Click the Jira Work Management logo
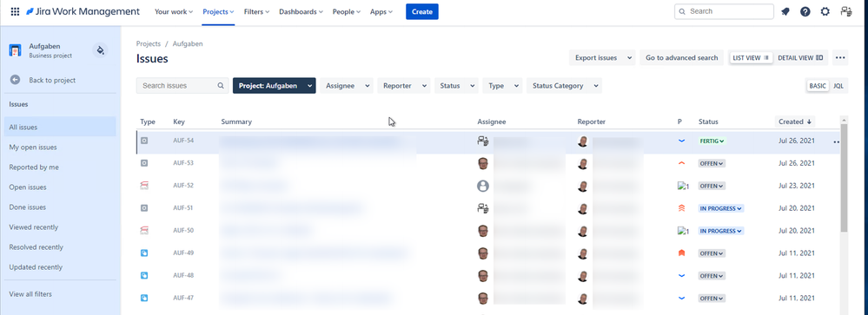 [83, 11]
